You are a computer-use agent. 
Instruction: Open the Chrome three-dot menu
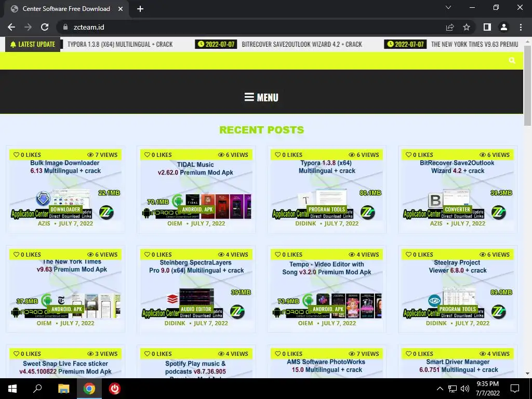521,27
